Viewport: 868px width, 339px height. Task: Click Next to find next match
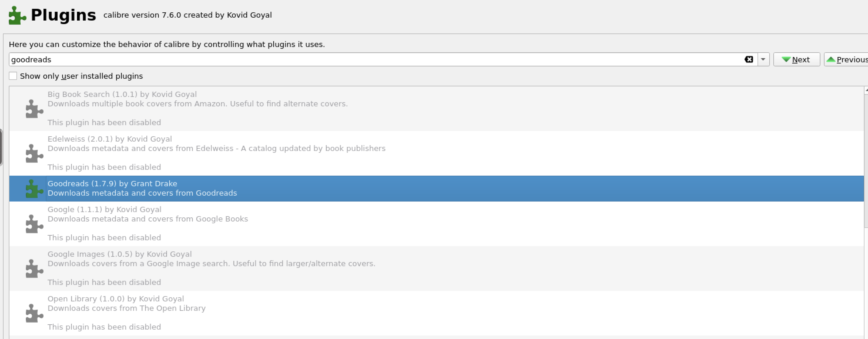tap(796, 60)
